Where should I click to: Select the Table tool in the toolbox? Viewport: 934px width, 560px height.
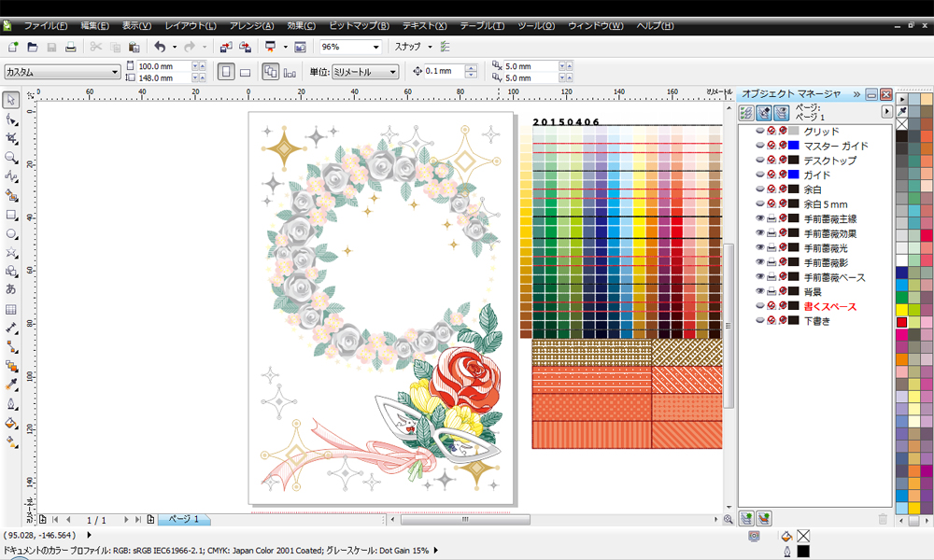coord(11,309)
